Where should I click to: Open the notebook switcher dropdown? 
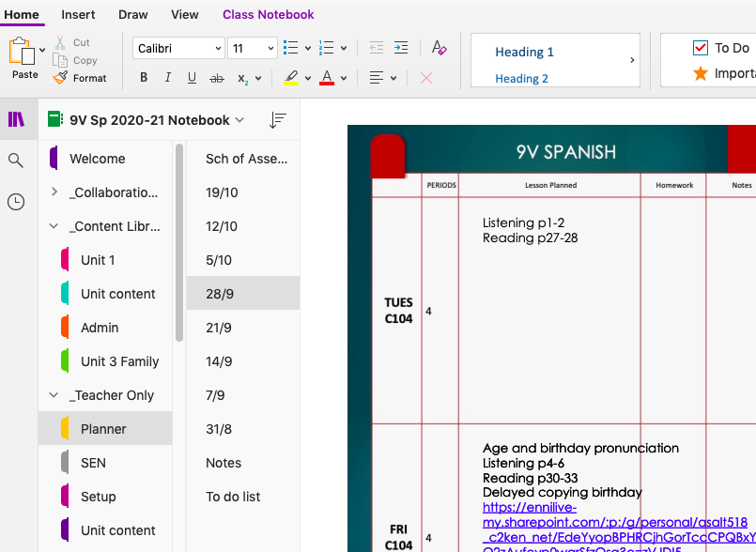click(239, 119)
